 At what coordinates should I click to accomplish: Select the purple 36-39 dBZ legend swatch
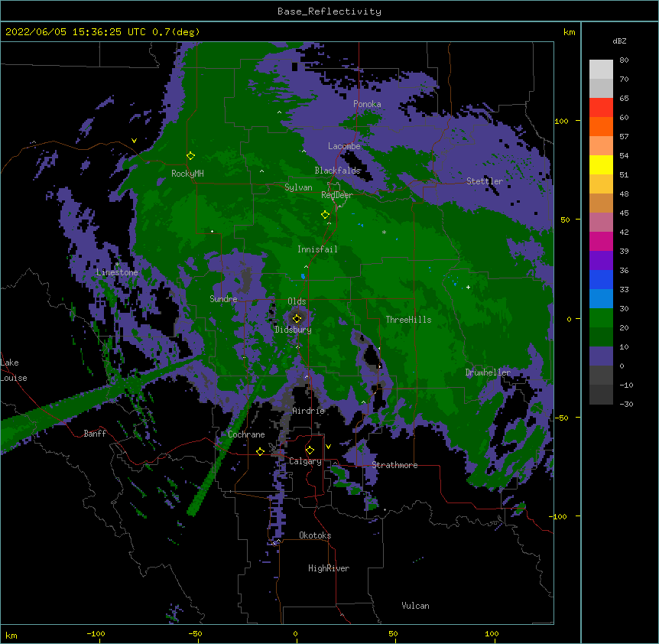click(x=601, y=261)
